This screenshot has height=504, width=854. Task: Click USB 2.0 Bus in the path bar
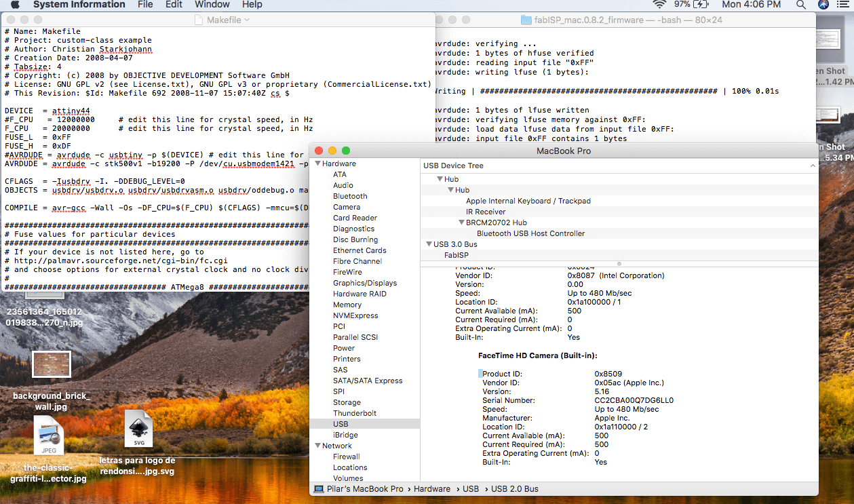515,488
